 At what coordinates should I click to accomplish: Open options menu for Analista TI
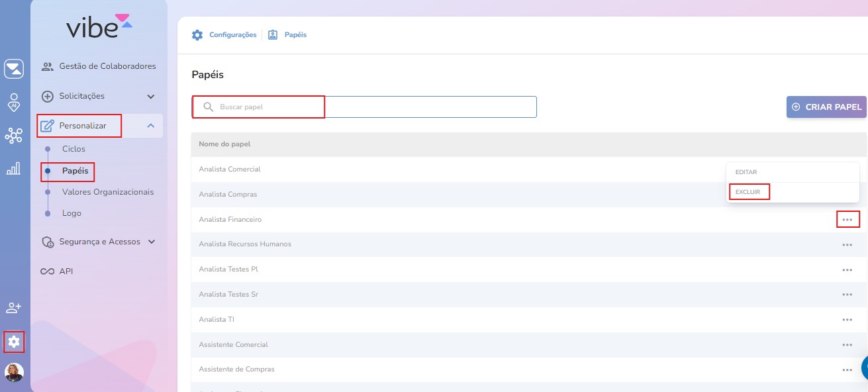(847, 320)
